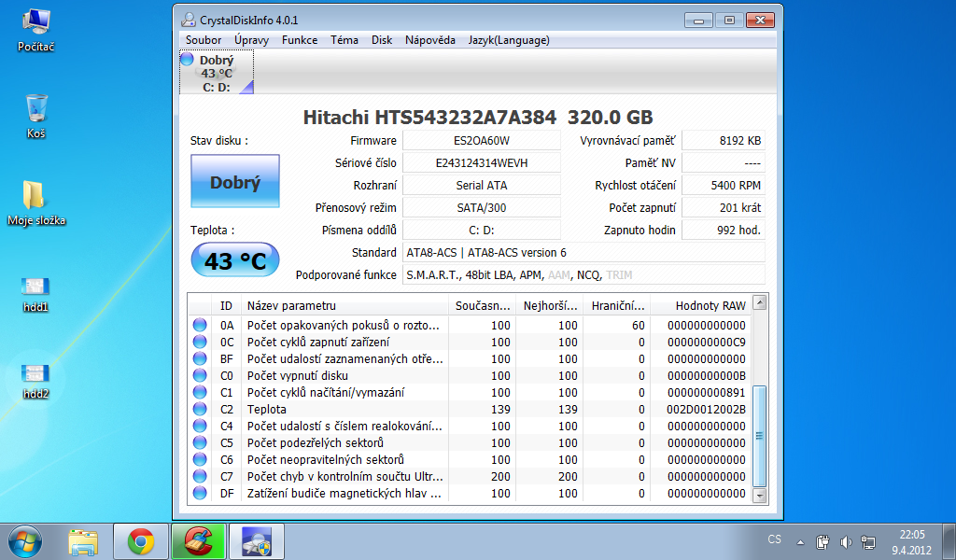Show hidden tray icons arrow
Viewport: 956px width, 560px height.
800,542
